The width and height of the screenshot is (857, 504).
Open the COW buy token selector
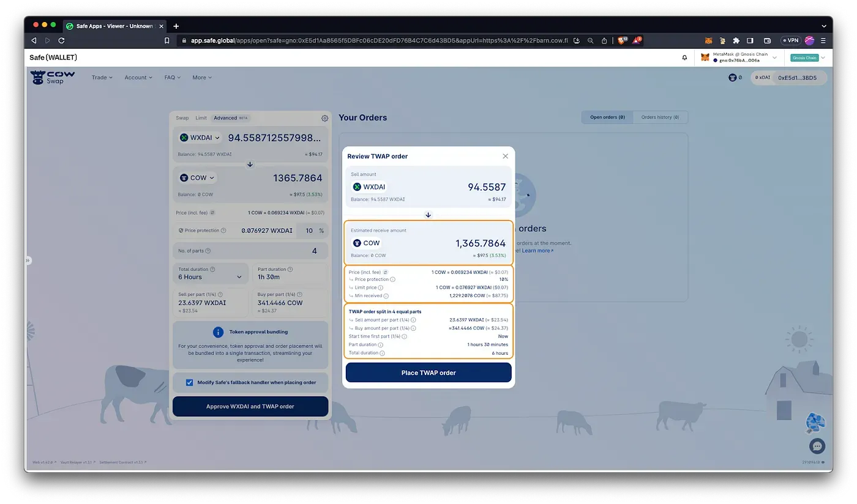pyautogui.click(x=197, y=178)
